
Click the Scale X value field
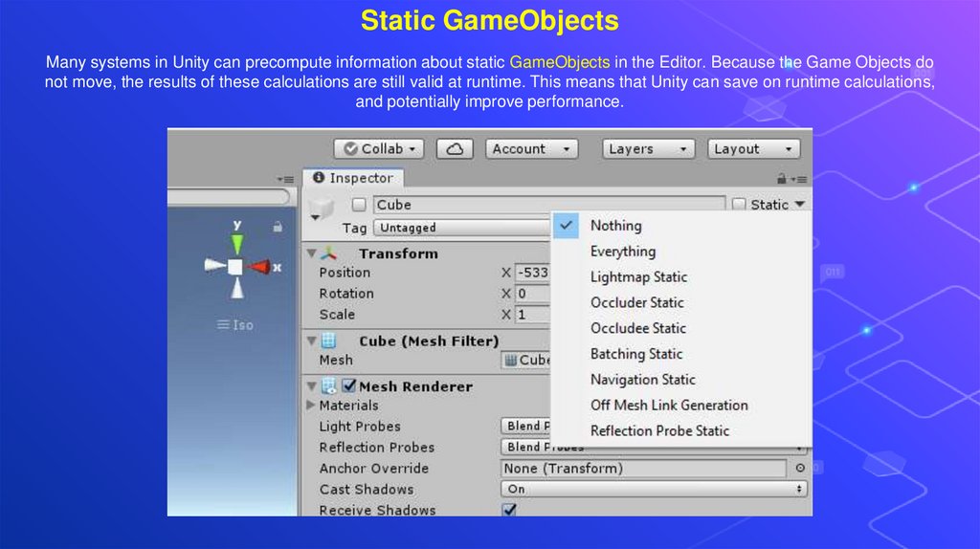(x=532, y=314)
